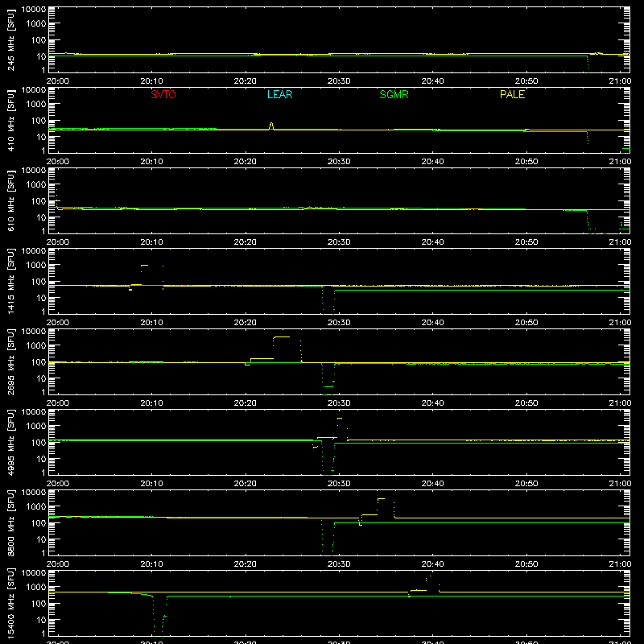
Task: Click the 20:30 tick label below 1415 MHz plot
Action: (339, 323)
